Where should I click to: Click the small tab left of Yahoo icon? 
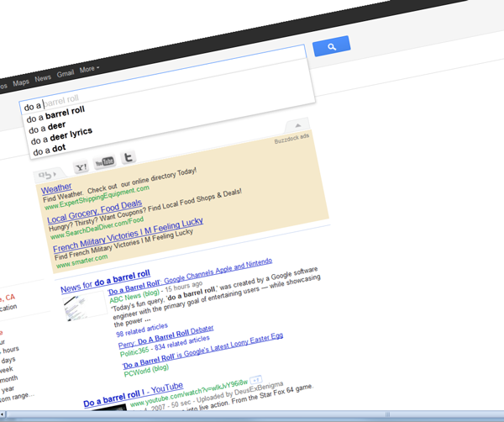[48, 175]
